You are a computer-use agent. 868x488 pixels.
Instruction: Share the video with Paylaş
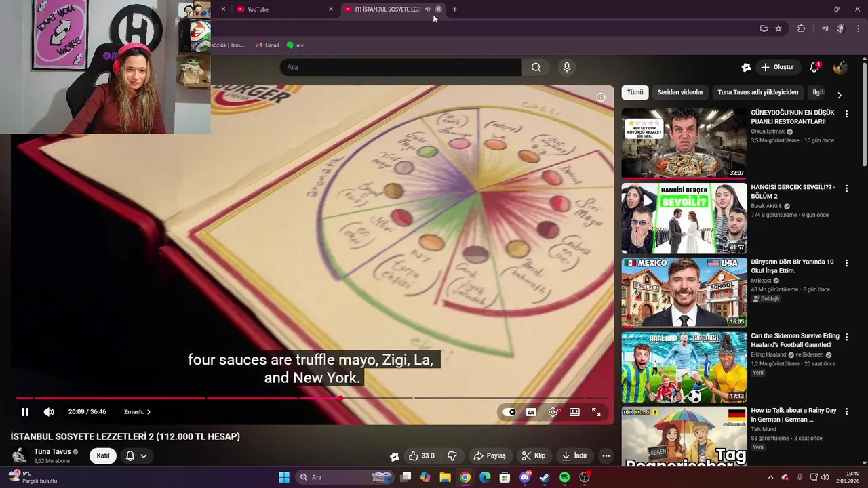[x=490, y=455]
